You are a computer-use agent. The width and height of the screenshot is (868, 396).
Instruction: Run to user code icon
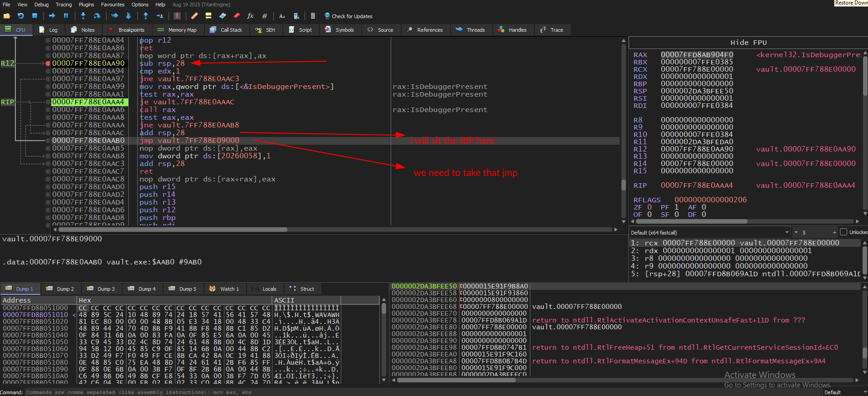point(160,16)
